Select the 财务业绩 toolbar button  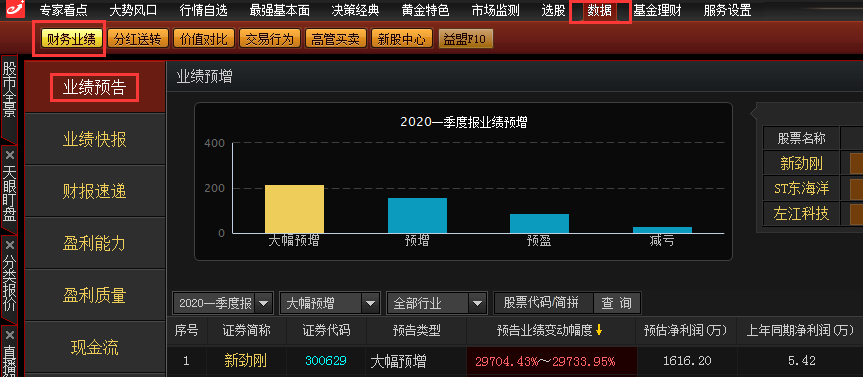[x=72, y=39]
